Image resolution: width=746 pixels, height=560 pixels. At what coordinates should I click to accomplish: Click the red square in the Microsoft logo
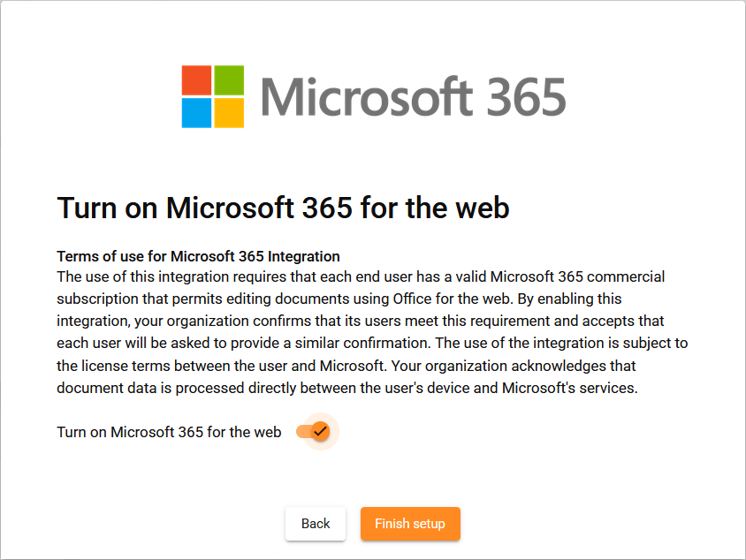tap(195, 79)
